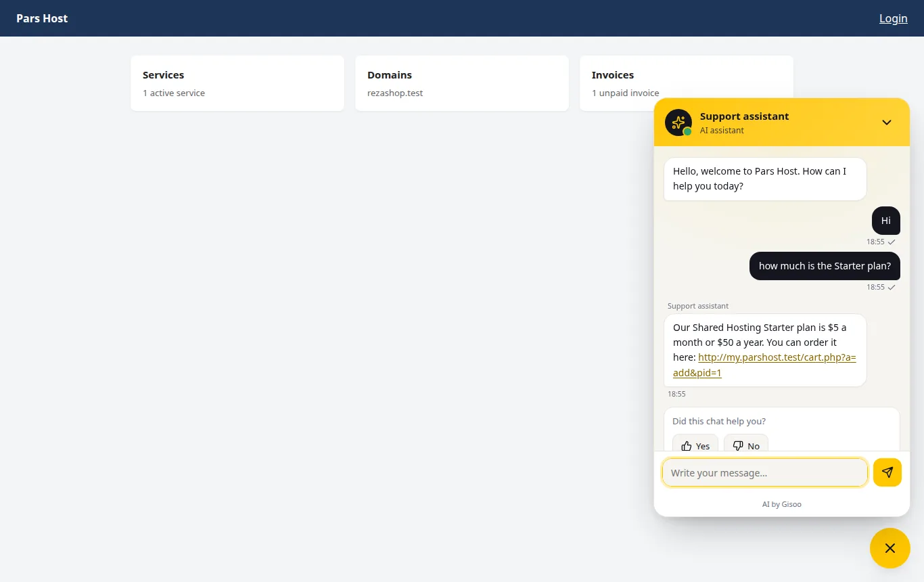Open the Services card
Screen dimensions: 924x582
pos(237,83)
